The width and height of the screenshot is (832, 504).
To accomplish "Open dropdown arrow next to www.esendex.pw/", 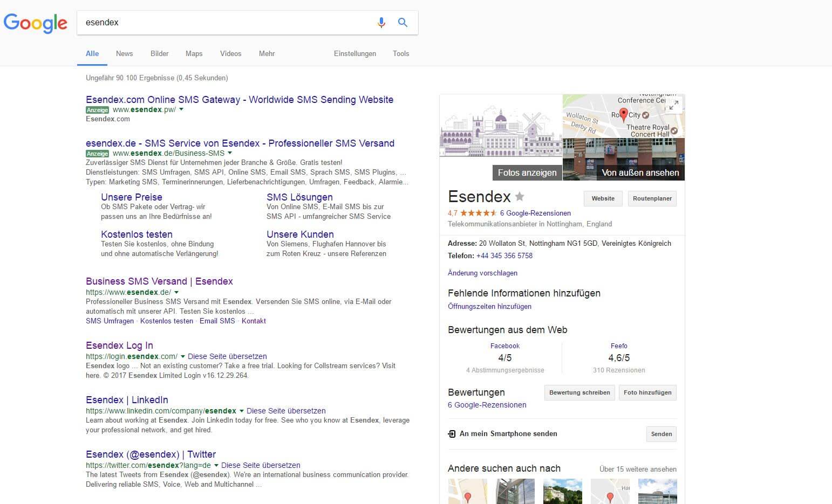I will pos(181,109).
